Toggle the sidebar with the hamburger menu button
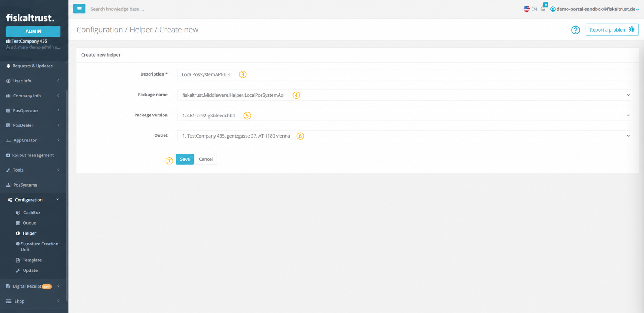Screen dimensions: 644x313 (x=79, y=9)
